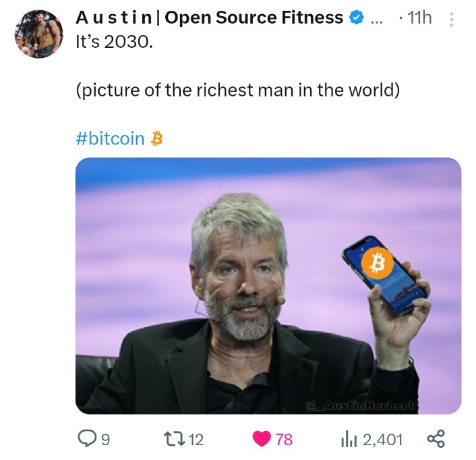
Task: Click the 78 likes count
Action: tap(284, 440)
